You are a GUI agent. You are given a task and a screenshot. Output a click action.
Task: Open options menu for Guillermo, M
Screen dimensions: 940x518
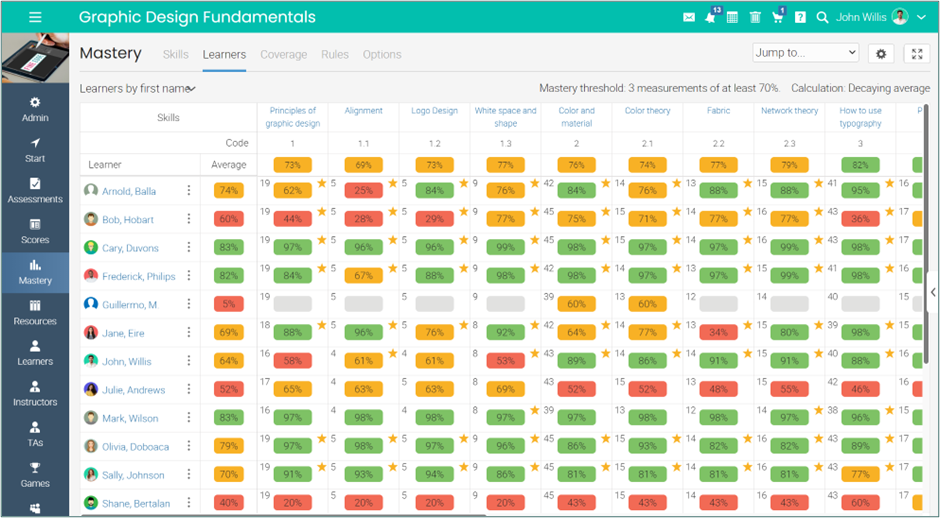[189, 304]
